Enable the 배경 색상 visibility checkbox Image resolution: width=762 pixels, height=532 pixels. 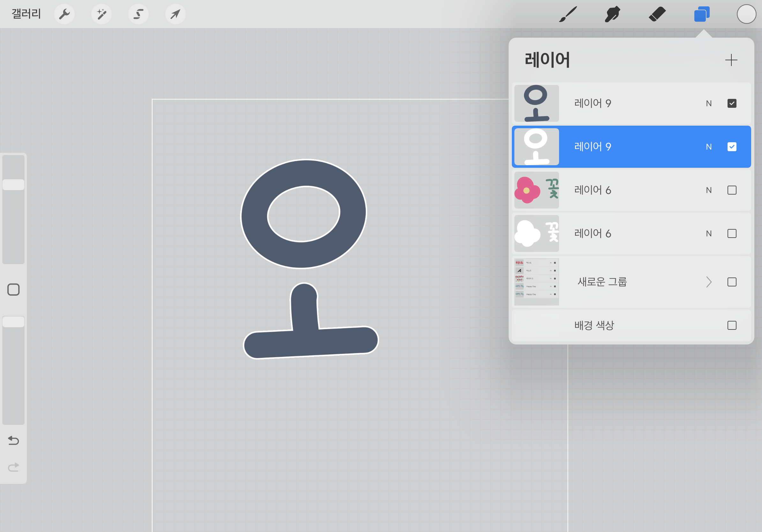click(x=731, y=325)
